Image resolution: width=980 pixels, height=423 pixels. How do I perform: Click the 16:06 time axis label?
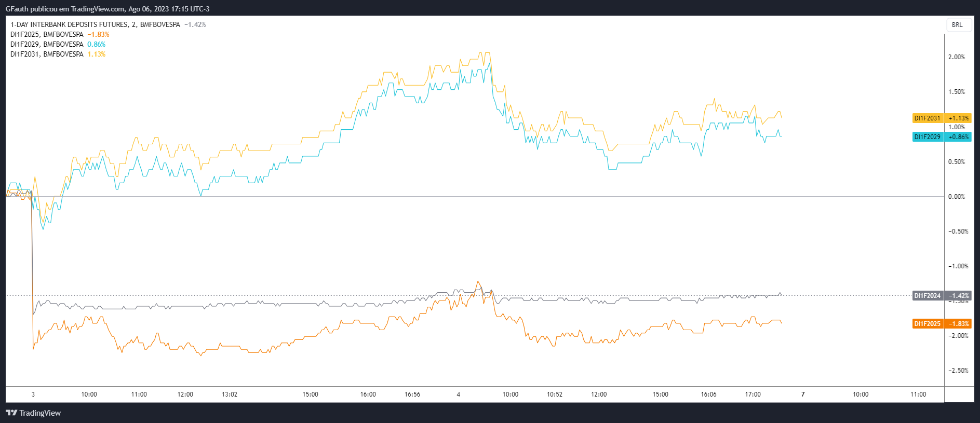coord(709,394)
